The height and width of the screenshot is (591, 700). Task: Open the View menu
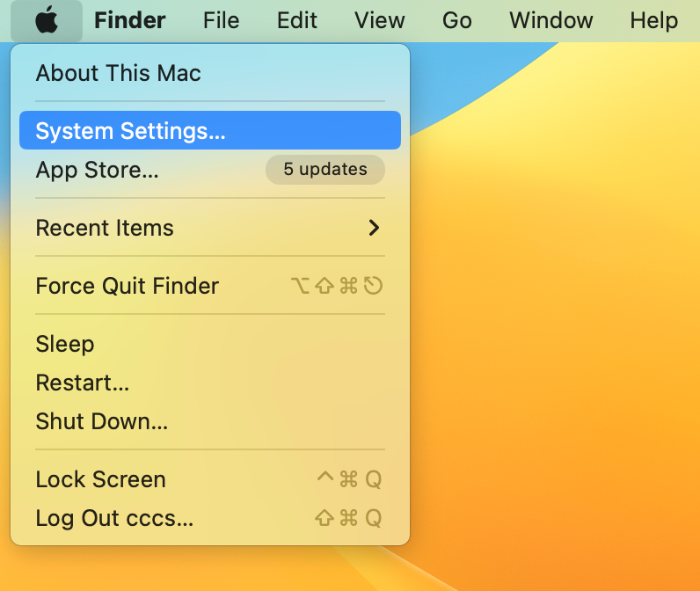pyautogui.click(x=379, y=20)
